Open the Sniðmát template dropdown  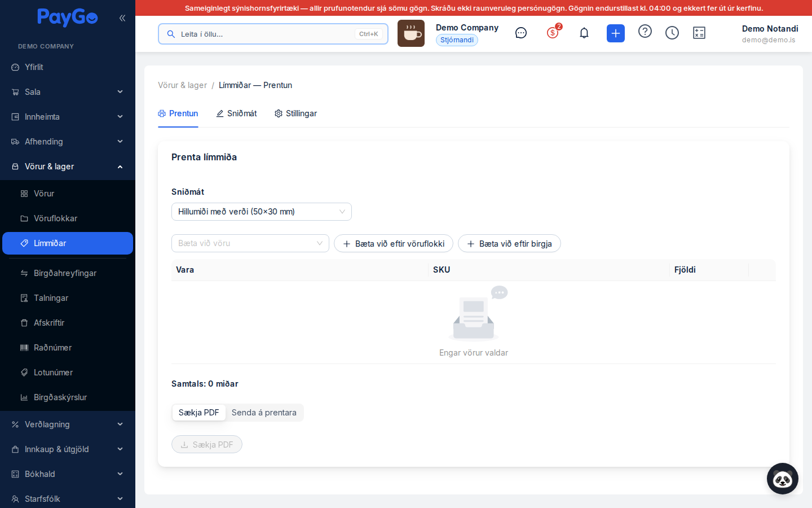pyautogui.click(x=262, y=212)
